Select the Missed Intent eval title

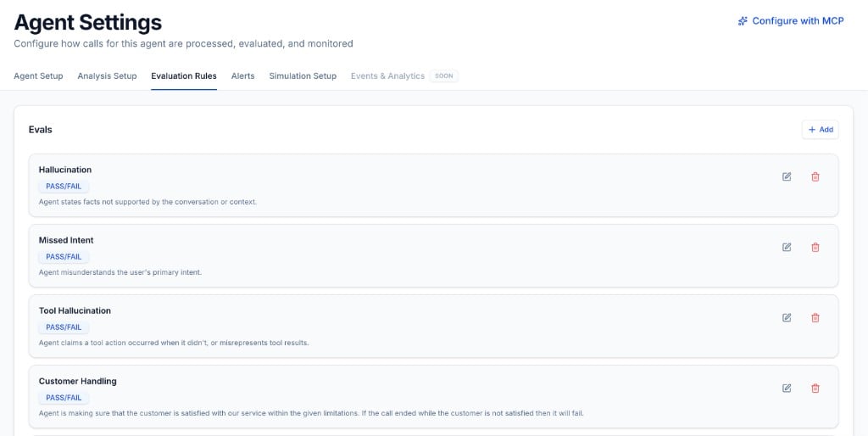tap(66, 240)
